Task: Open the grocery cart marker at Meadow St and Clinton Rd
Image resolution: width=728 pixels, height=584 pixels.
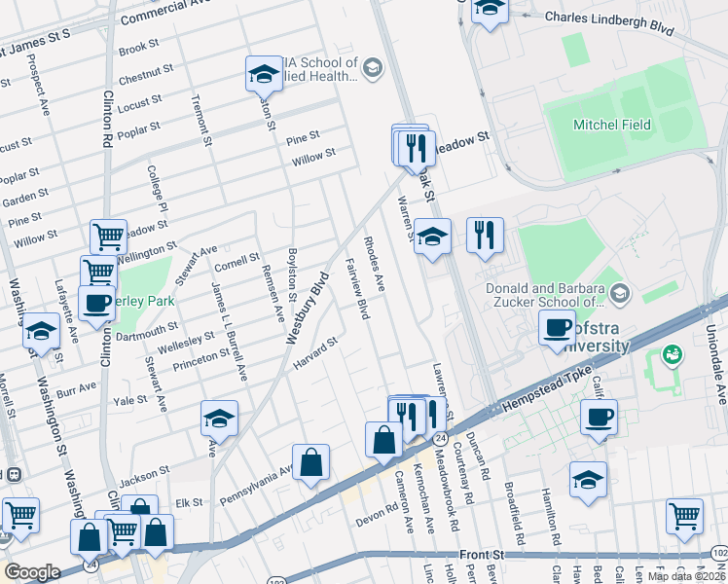Action: tap(109, 238)
